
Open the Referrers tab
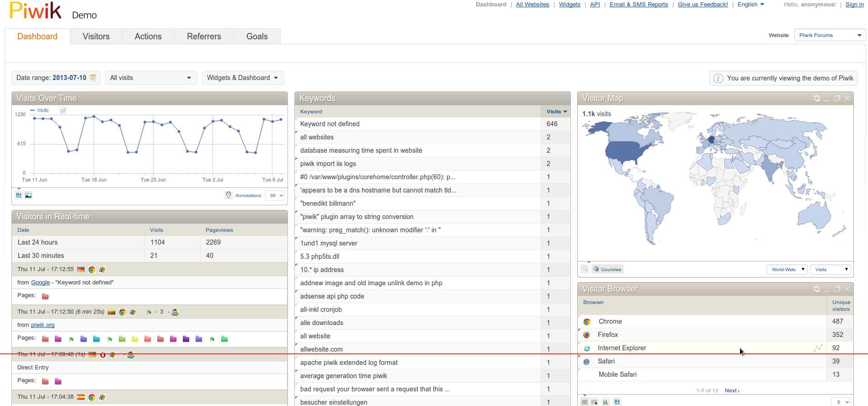pyautogui.click(x=204, y=37)
